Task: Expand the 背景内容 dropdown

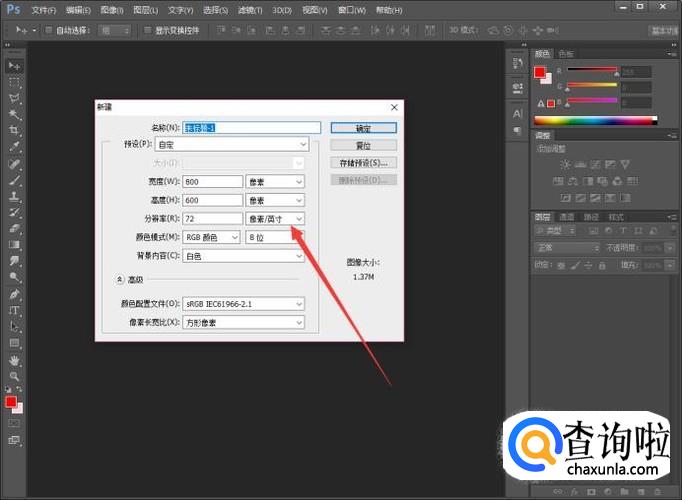Action: point(244,256)
